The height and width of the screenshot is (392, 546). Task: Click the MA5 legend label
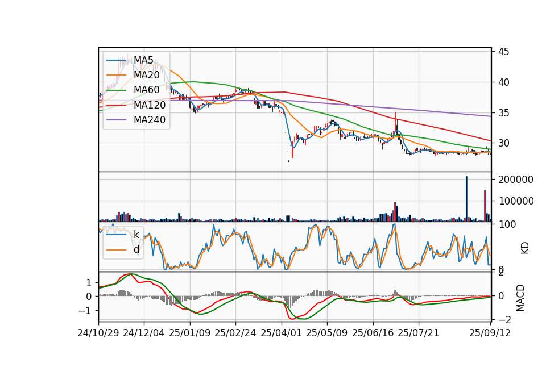(x=143, y=60)
